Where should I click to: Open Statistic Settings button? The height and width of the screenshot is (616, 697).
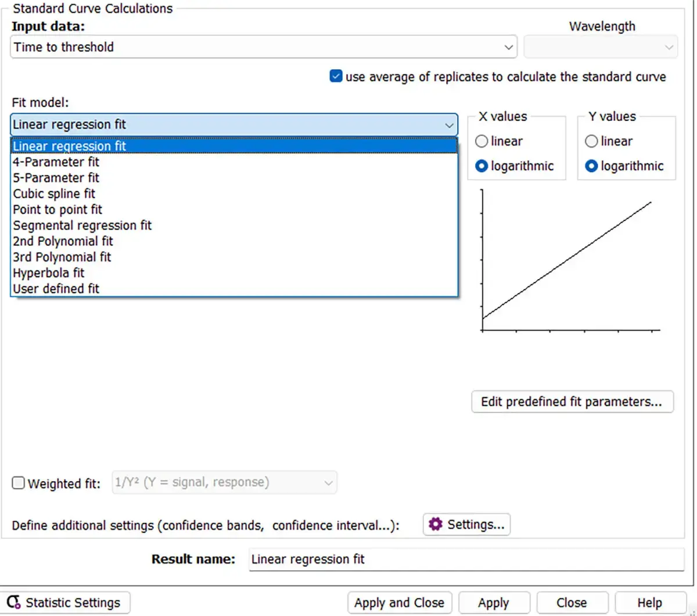[x=65, y=603]
